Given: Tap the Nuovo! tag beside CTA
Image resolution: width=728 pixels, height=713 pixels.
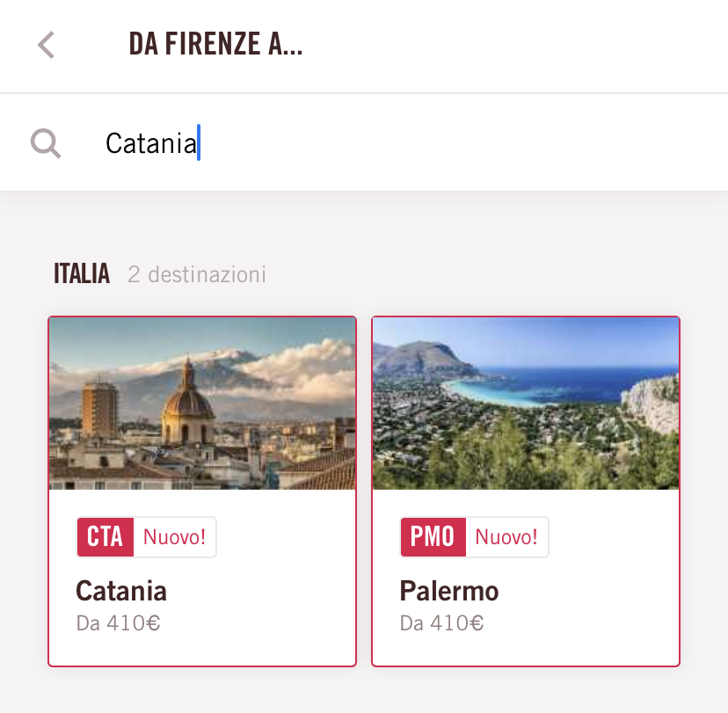Looking at the screenshot, I should (174, 537).
